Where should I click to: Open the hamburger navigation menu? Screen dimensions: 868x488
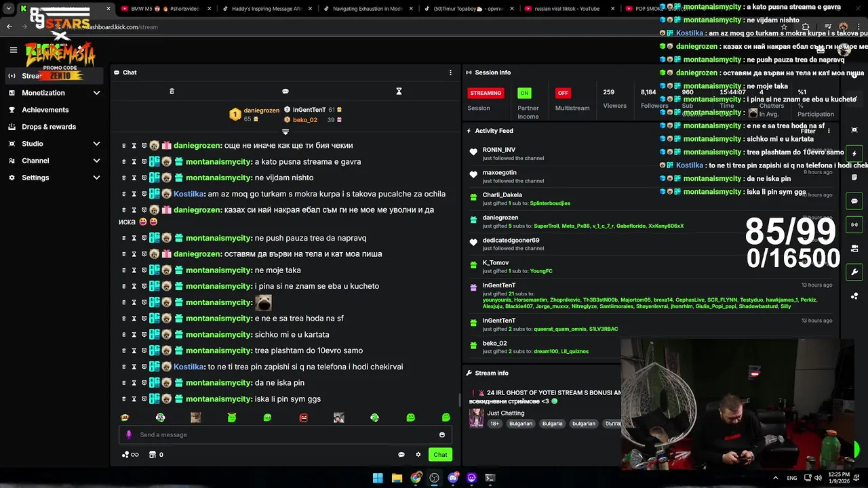[13, 49]
